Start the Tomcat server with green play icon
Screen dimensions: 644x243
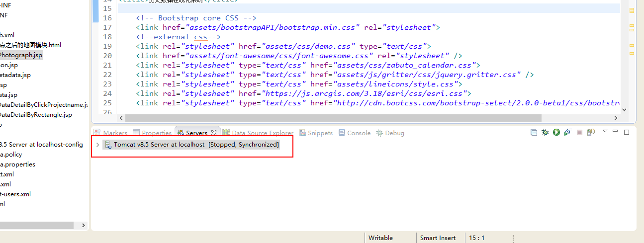pyautogui.click(x=556, y=133)
